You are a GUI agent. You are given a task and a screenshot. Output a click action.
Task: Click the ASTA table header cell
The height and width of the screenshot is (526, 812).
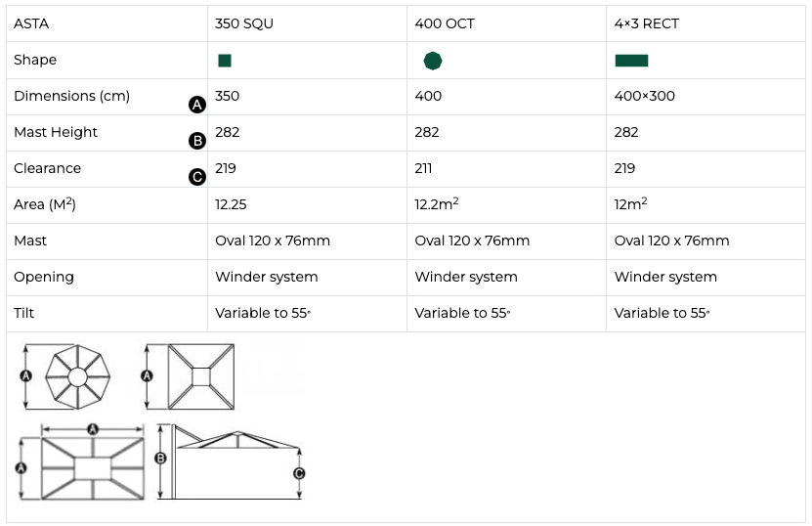[x=31, y=23]
